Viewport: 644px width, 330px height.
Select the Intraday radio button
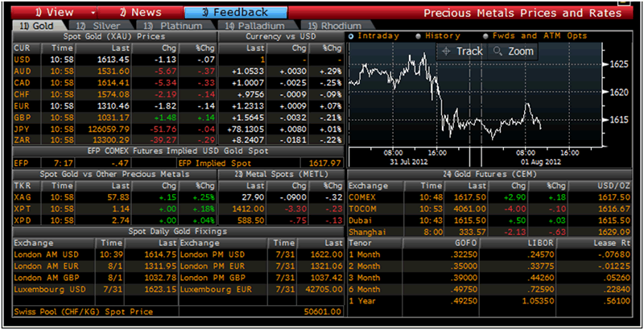(x=351, y=36)
